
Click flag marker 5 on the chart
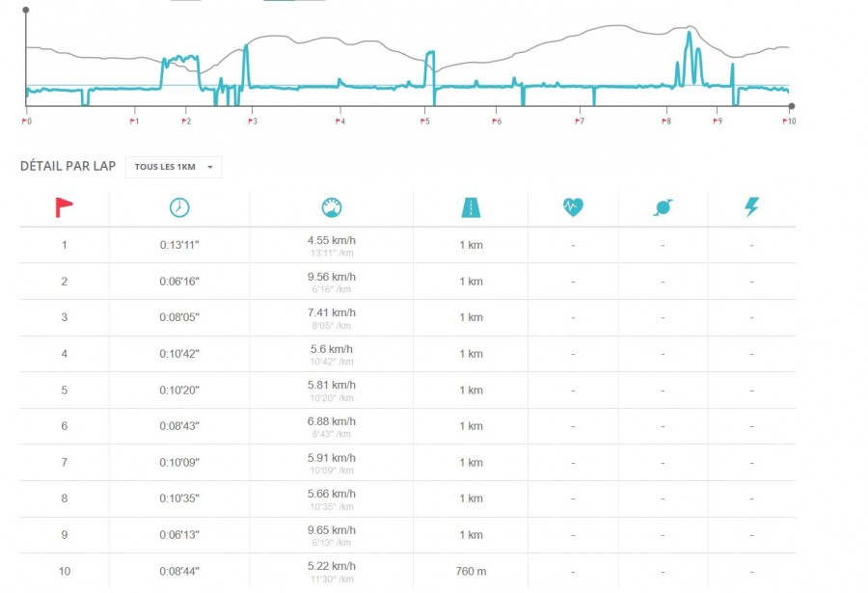[425, 121]
